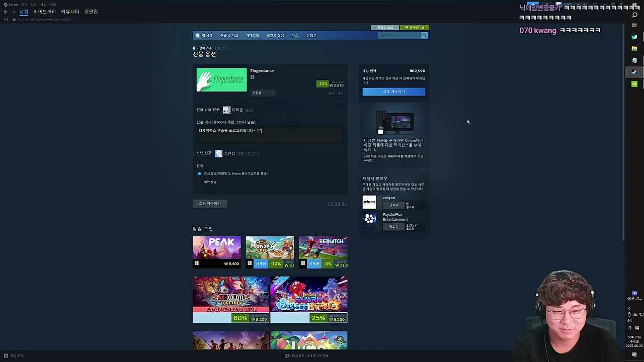Open the teal bird app taskbar icon
644x362 pixels.
[634, 37]
